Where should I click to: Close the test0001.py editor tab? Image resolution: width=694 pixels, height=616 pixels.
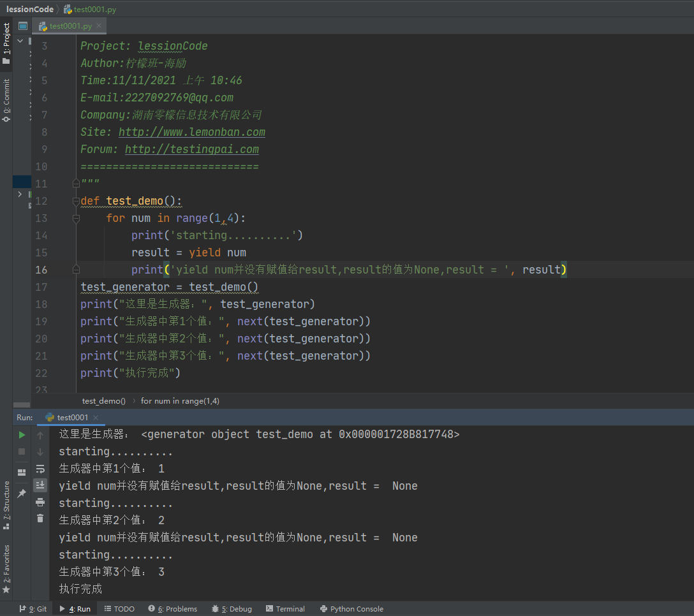coord(98,26)
